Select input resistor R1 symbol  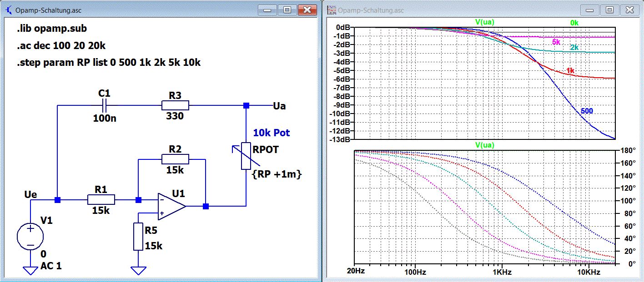(101, 200)
